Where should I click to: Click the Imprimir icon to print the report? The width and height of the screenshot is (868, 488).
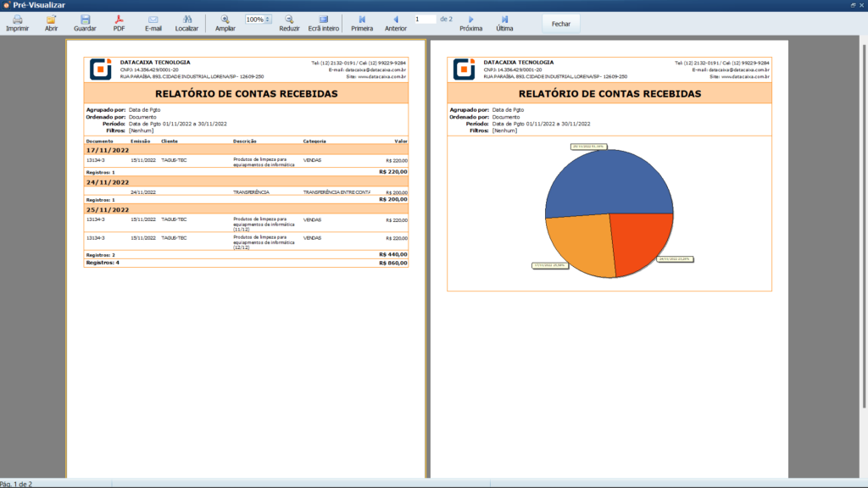click(16, 19)
